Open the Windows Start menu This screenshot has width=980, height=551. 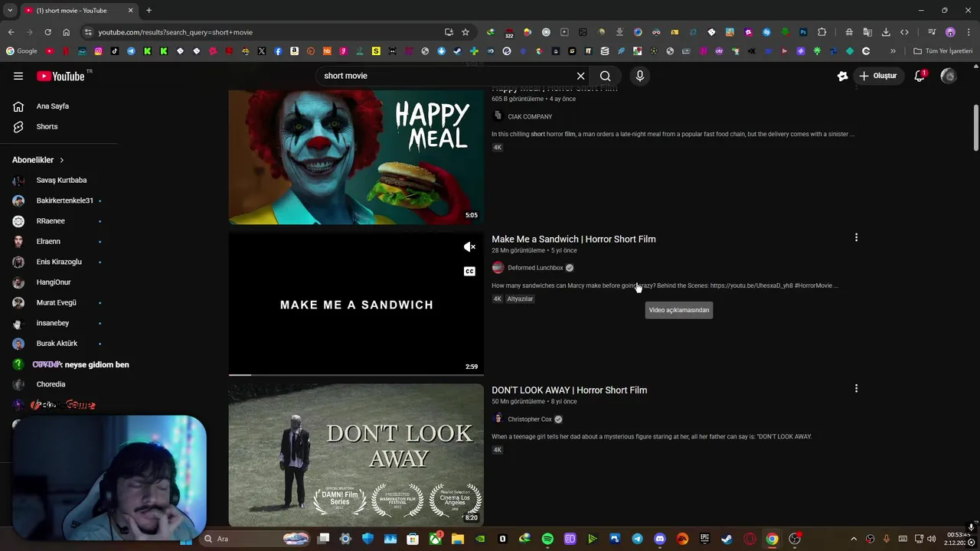point(186,539)
